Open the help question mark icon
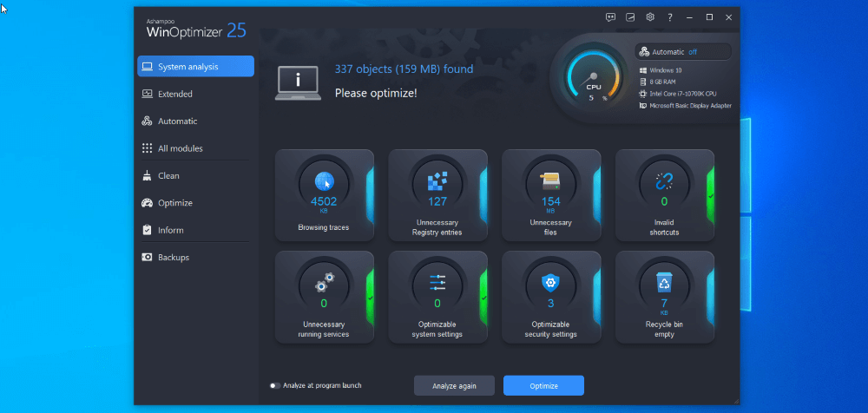 [670, 17]
